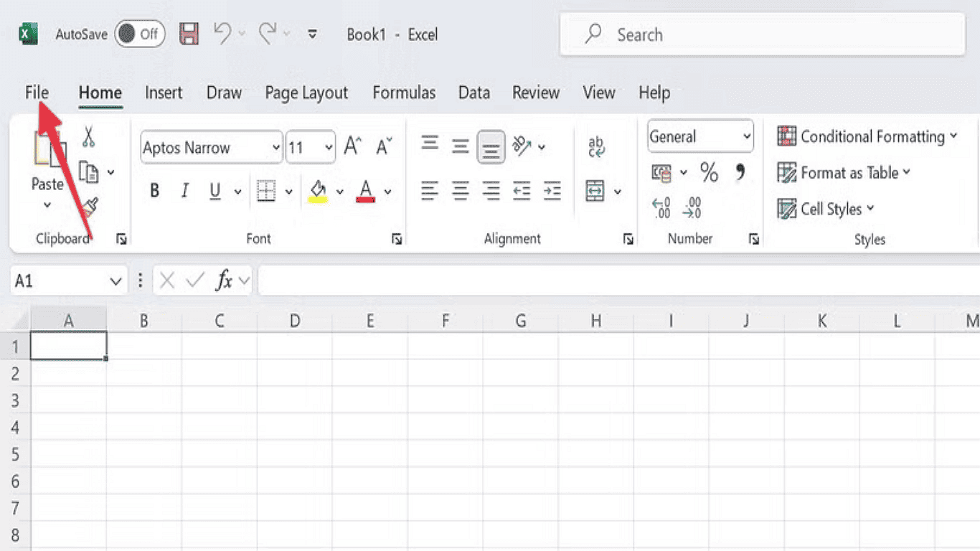Click the Redo arrow icon
Screen dimensions: 980x551
tap(268, 33)
